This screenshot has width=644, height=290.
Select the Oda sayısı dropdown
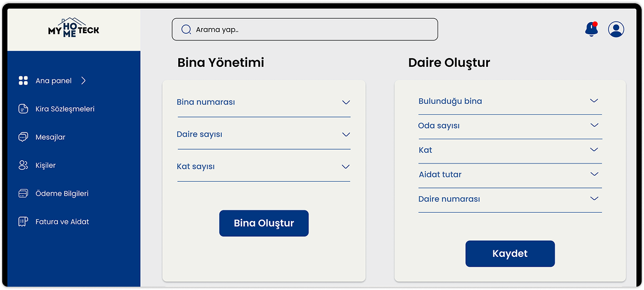[x=594, y=125]
